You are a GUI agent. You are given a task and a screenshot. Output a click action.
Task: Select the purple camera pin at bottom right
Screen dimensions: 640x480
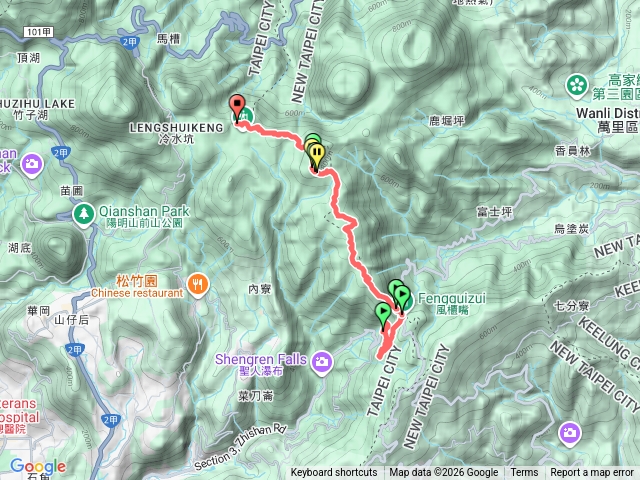click(x=570, y=433)
